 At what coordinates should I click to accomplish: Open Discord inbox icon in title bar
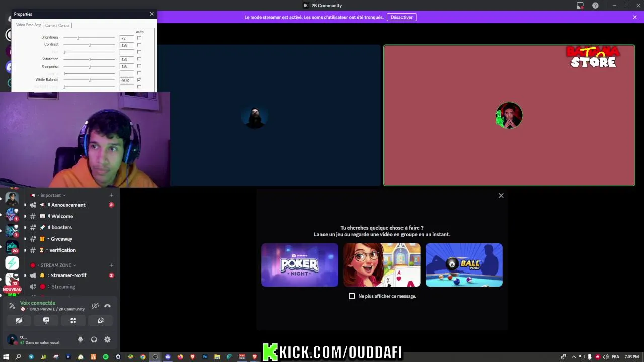580,6
